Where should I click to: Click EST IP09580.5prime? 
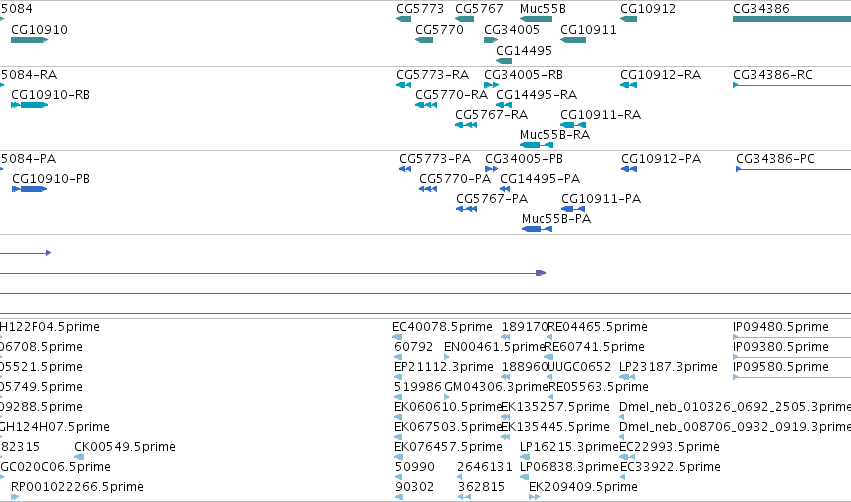pos(780,367)
